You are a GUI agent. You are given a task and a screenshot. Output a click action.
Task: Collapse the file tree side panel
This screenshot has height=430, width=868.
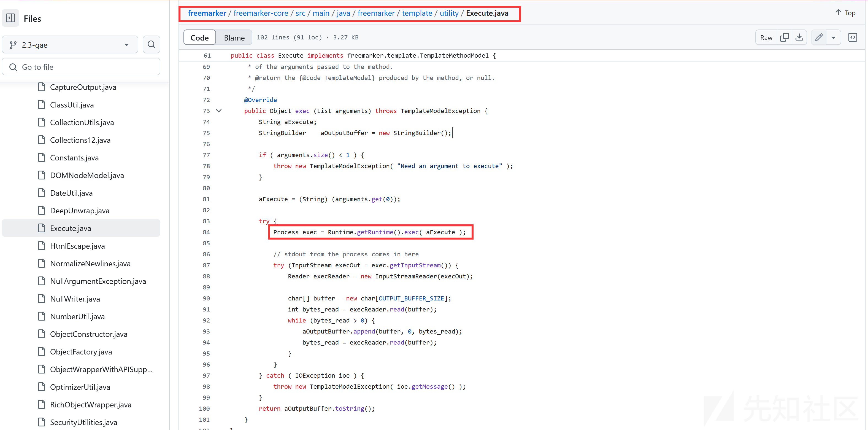click(x=10, y=18)
